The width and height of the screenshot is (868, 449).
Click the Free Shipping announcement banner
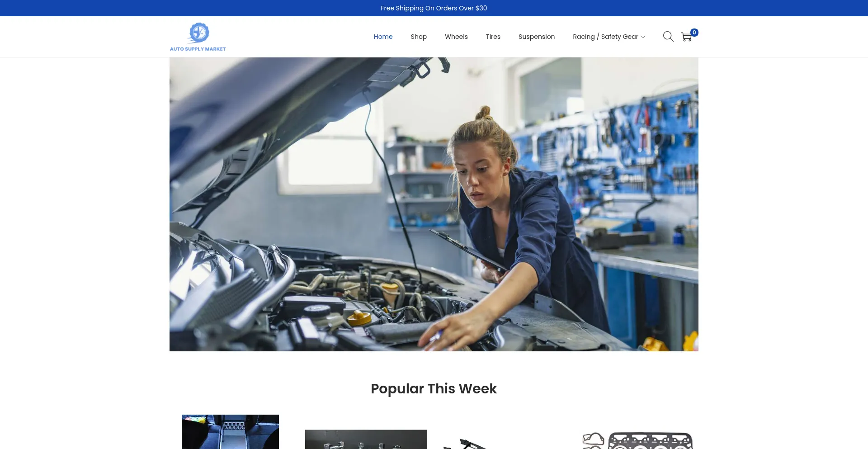click(434, 8)
